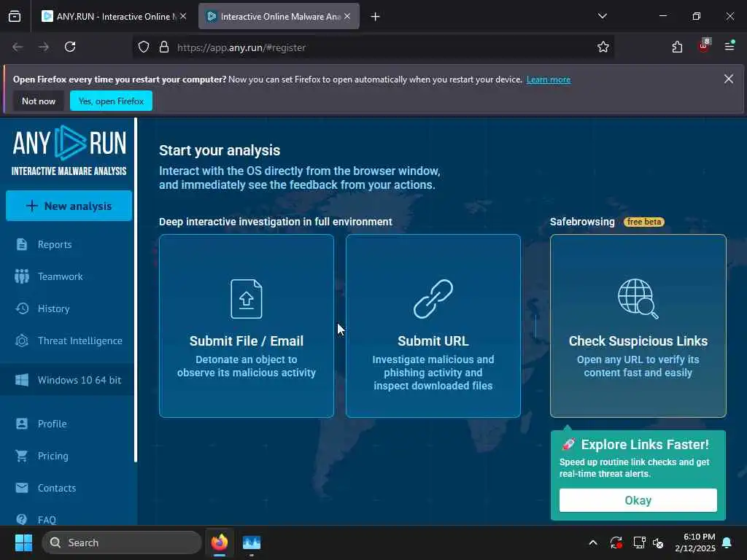Go back with the browser back arrow
The width and height of the screenshot is (747, 560).
[x=18, y=47]
